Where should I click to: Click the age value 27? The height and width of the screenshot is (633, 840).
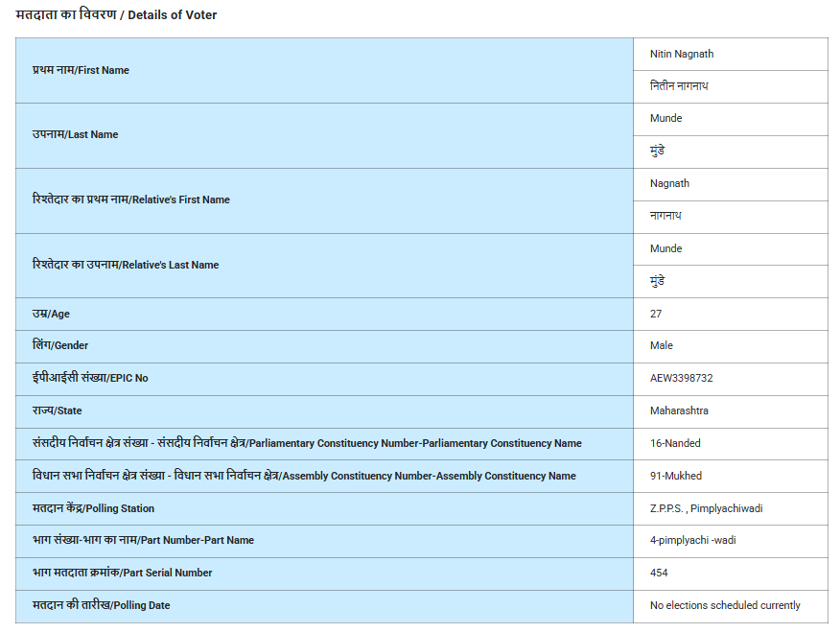coord(656,314)
